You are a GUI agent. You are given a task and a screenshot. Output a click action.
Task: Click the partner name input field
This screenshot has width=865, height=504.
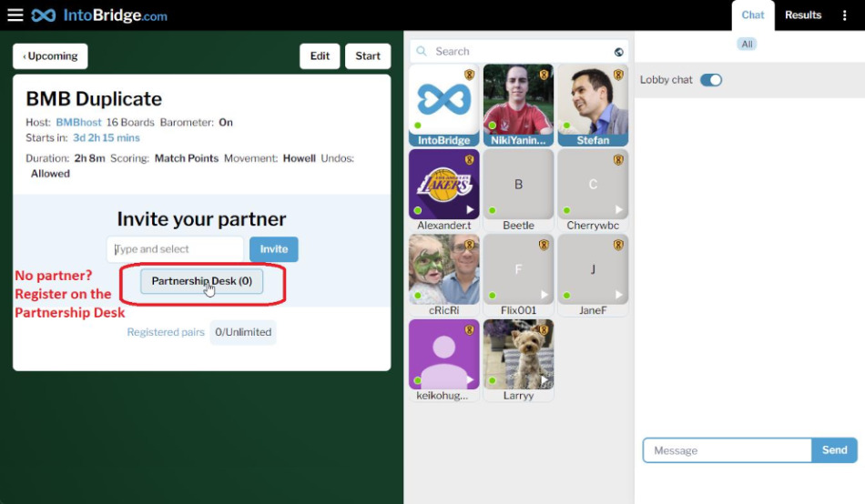[x=177, y=249]
